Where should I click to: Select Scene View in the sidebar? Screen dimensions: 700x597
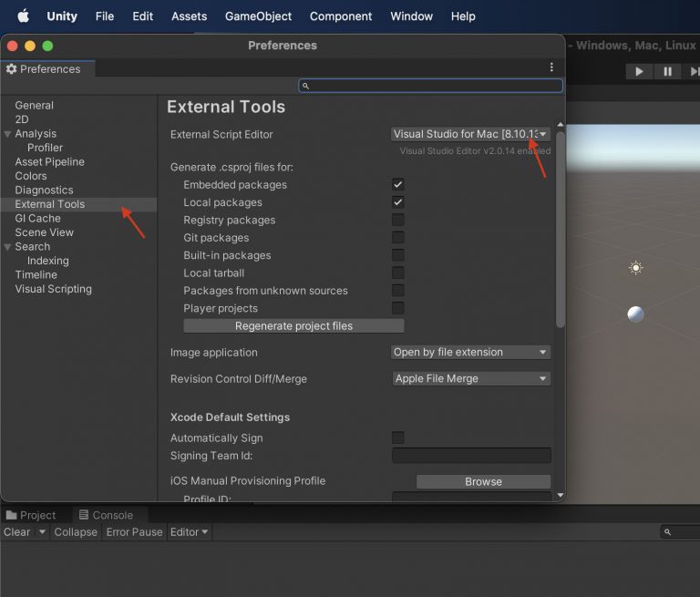(x=44, y=232)
